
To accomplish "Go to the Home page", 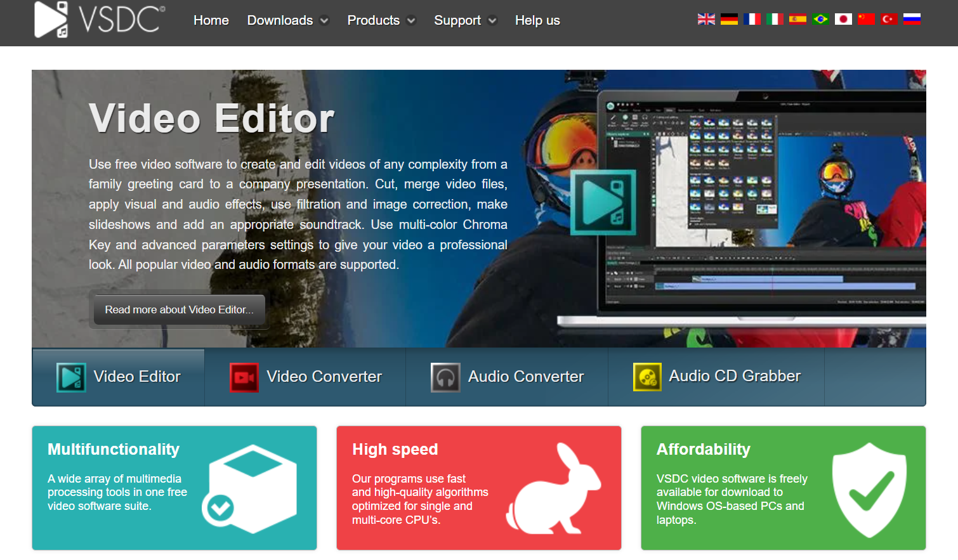I will click(x=211, y=20).
